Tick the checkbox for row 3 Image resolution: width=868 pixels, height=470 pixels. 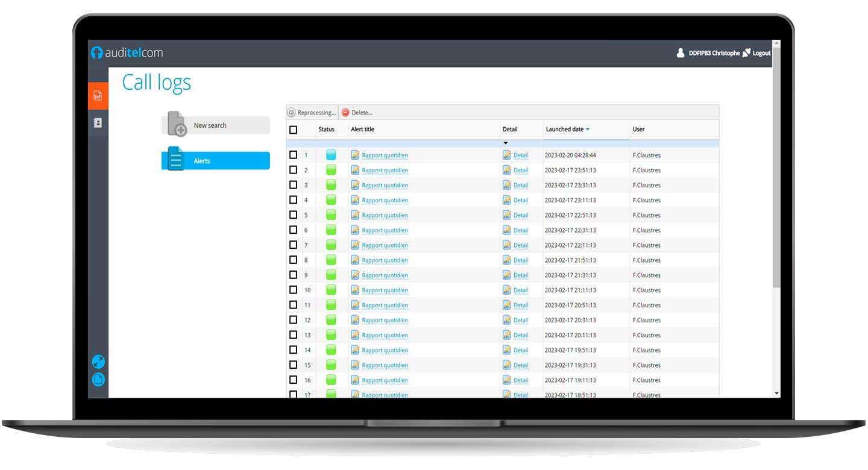click(x=293, y=185)
